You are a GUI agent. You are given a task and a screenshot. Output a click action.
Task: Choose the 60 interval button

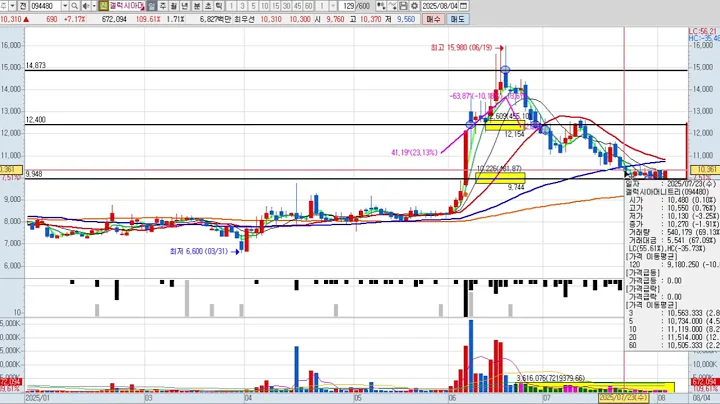[309, 6]
